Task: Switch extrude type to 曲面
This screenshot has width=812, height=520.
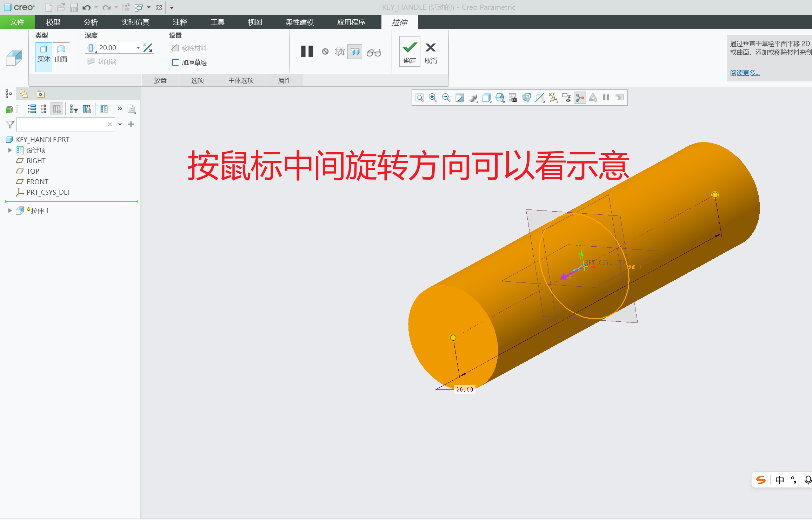Action: [60, 53]
